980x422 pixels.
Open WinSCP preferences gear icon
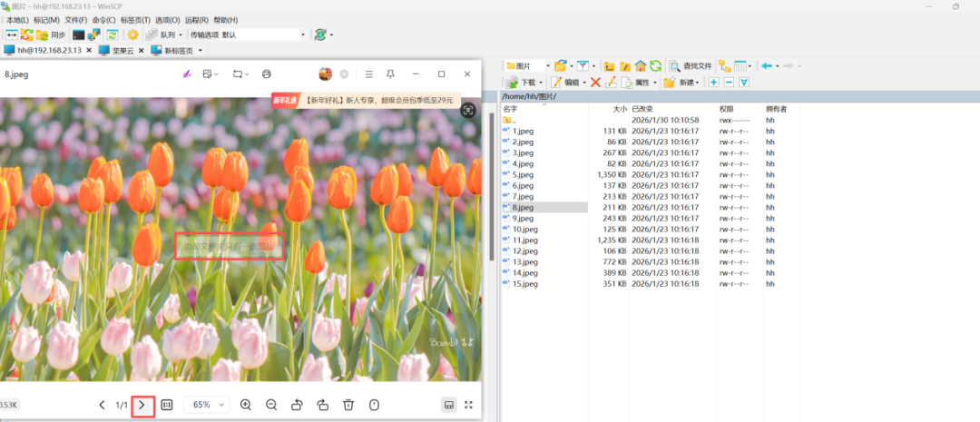(x=132, y=34)
